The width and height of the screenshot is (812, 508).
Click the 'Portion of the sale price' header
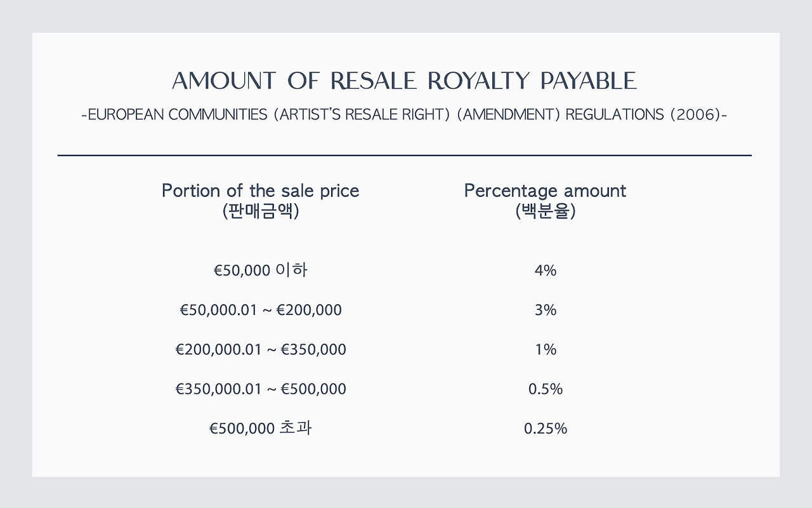pos(260,190)
